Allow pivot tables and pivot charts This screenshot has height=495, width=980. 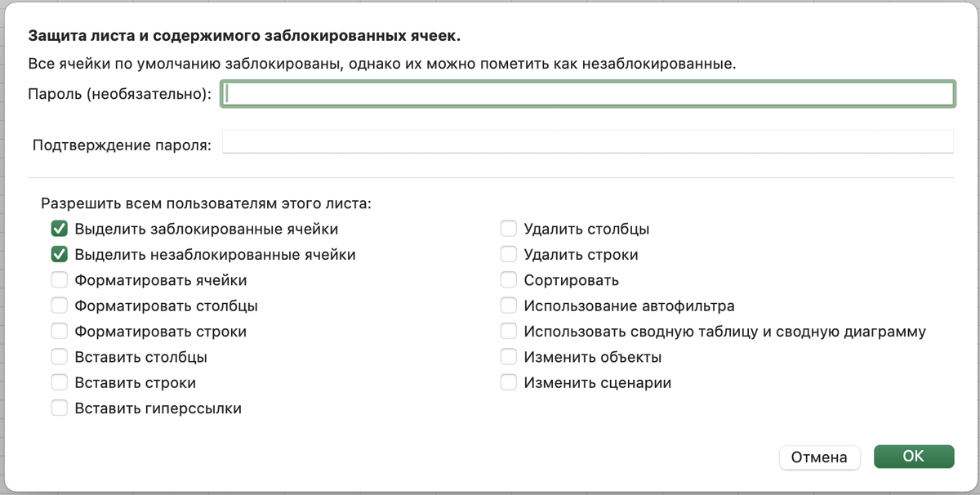click(508, 331)
